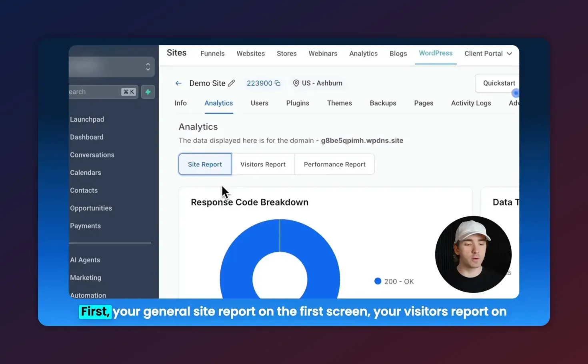Click the location pin beside US - Ashburn
The height and width of the screenshot is (364, 588).
[296, 83]
